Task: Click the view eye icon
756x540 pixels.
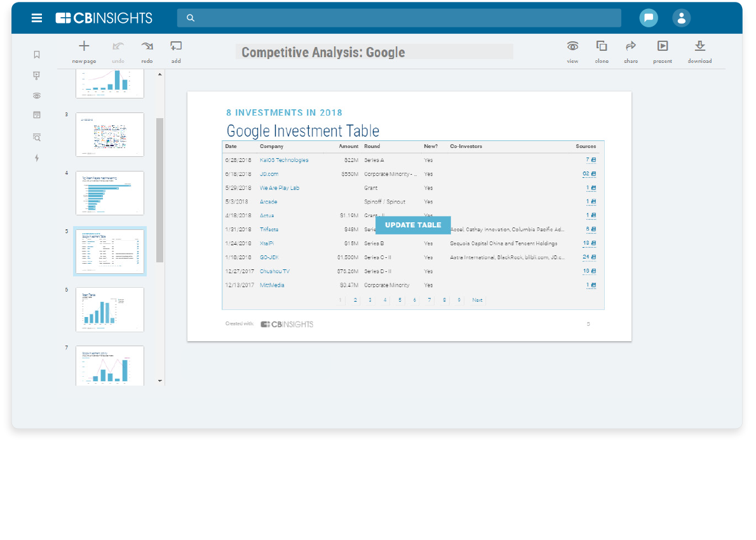Action: (572, 52)
